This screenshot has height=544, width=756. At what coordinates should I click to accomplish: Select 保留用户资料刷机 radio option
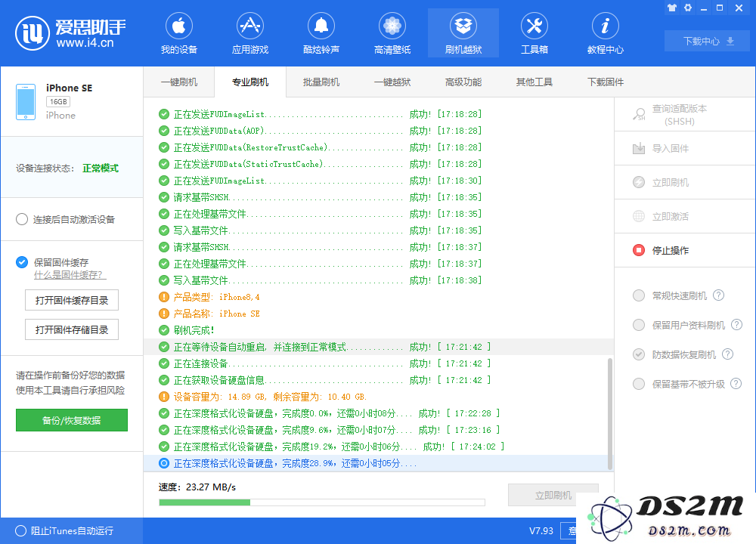[x=639, y=325]
